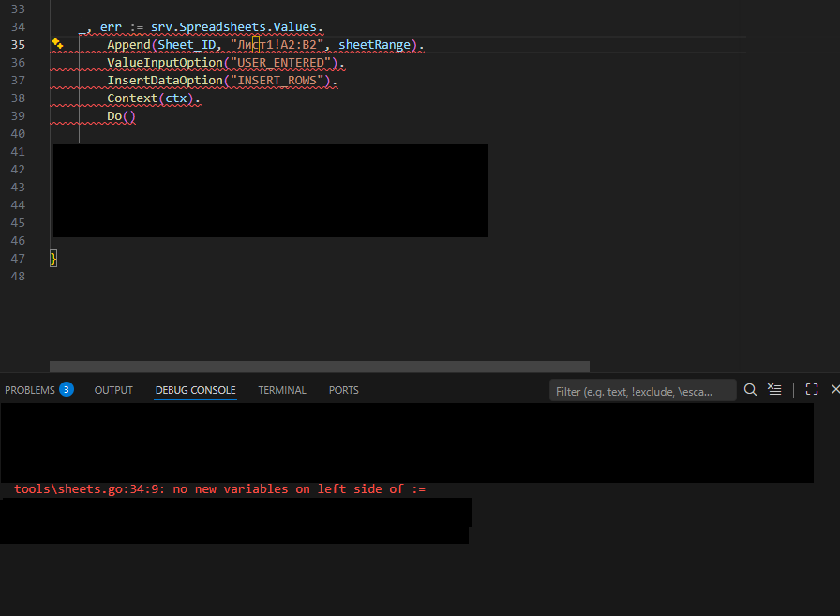
Task: Click the editor horizontal scrollbar
Action: pos(320,367)
